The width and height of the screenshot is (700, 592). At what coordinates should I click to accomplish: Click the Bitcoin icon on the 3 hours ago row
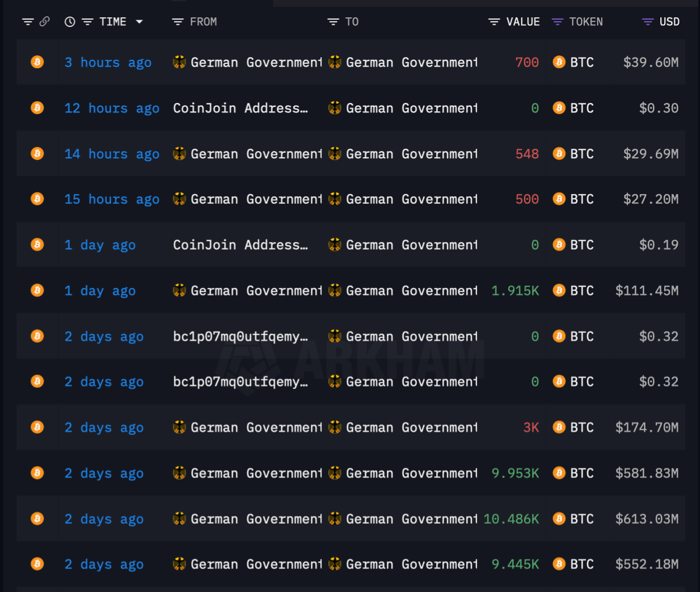tap(37, 62)
